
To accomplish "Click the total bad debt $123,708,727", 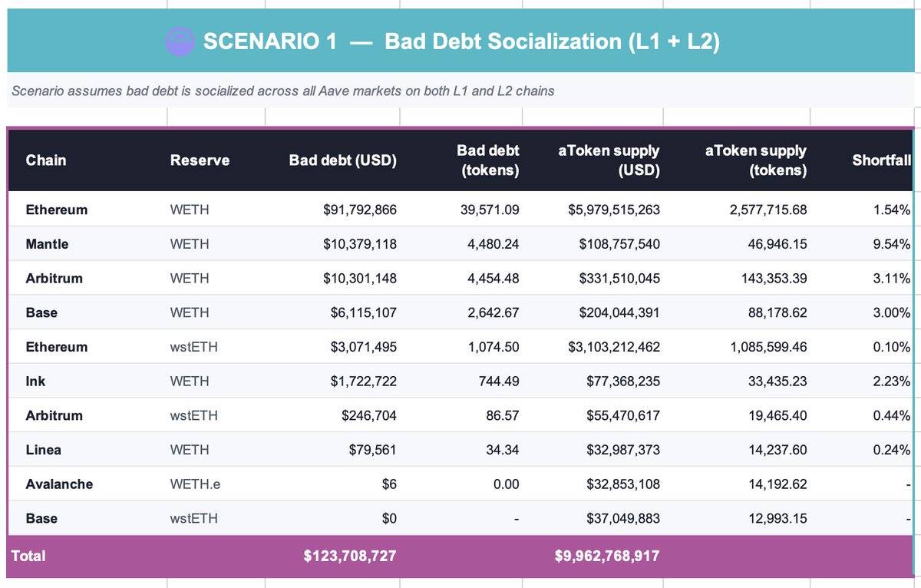I will [350, 556].
